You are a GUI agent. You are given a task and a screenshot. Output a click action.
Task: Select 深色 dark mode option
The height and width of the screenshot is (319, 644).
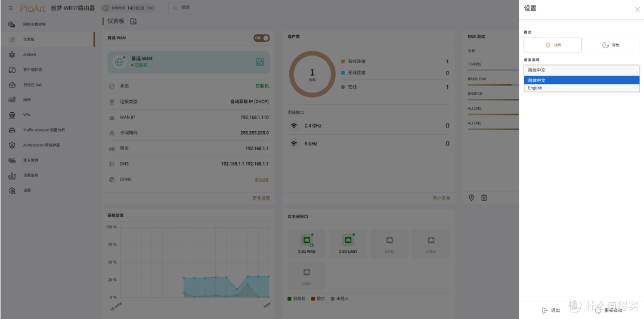point(611,45)
